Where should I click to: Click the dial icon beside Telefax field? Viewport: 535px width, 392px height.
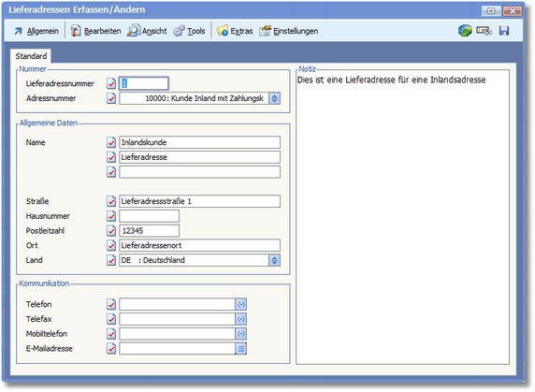[x=241, y=319]
